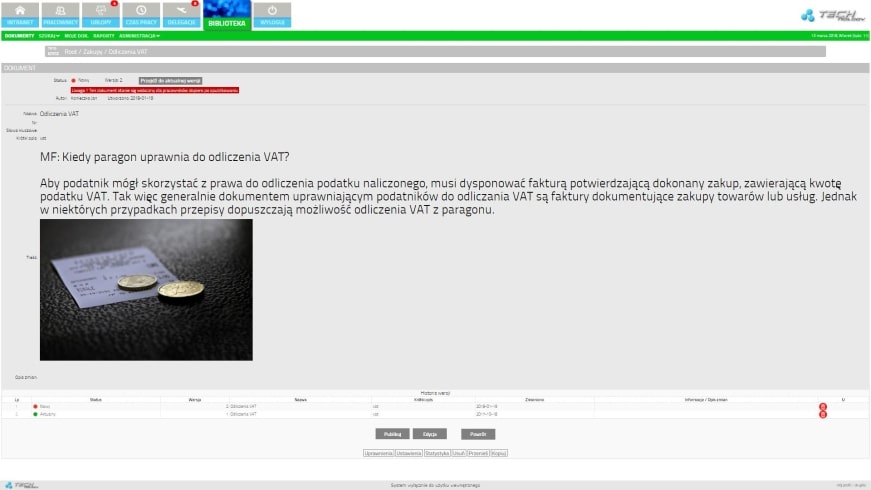Expand the Szukaj dropdown menu
The width and height of the screenshot is (871, 490).
coord(49,36)
